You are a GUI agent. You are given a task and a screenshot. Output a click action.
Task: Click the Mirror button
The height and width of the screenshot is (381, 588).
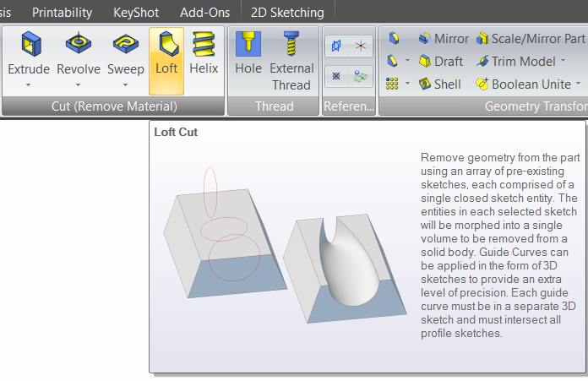443,38
